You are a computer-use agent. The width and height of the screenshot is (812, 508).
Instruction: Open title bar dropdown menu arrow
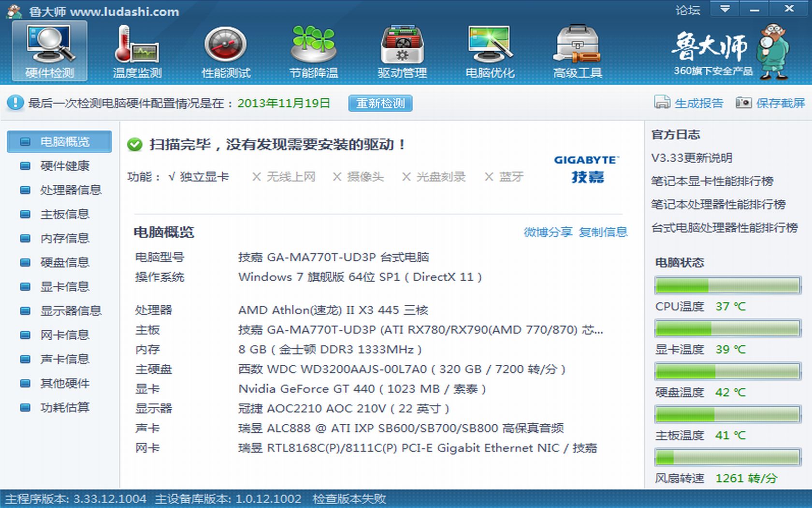(725, 9)
